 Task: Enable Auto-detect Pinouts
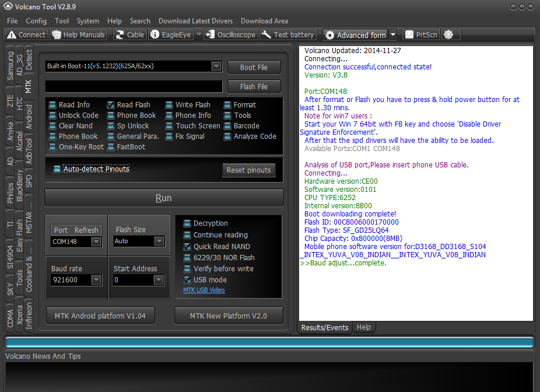(57, 169)
